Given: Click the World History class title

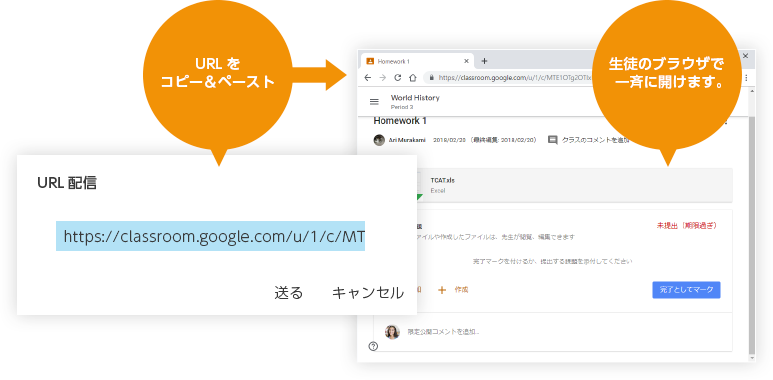Looking at the screenshot, I should tap(415, 98).
